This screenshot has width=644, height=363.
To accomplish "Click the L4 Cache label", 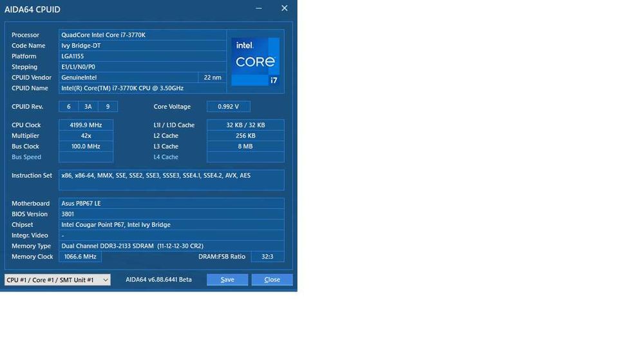I will click(166, 157).
